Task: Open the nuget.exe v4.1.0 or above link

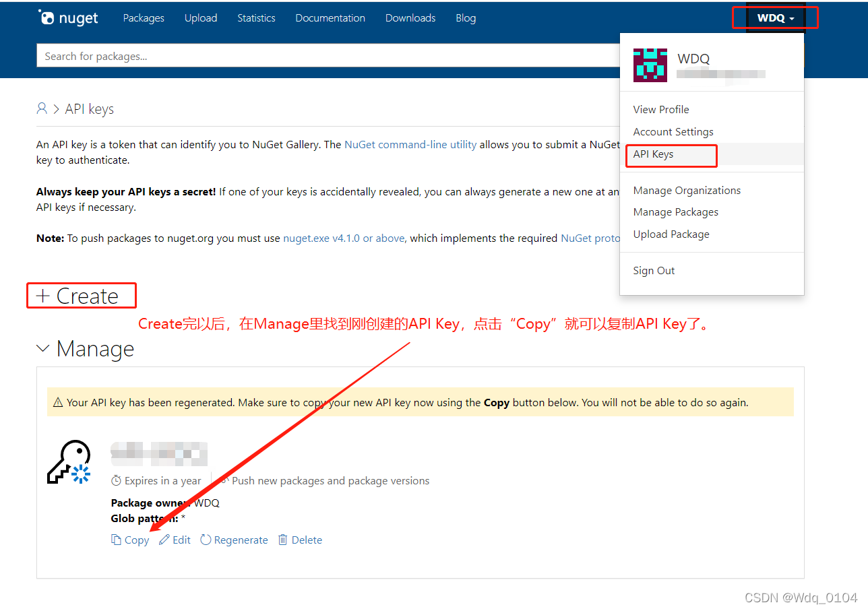Action: 344,238
